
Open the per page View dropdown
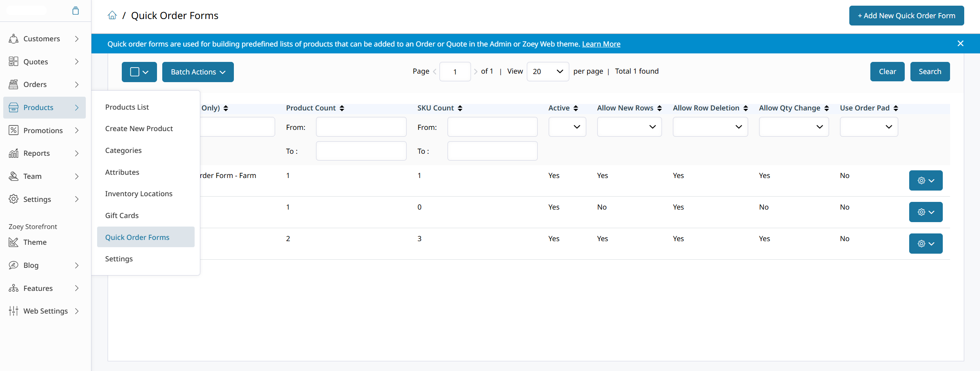(x=548, y=72)
